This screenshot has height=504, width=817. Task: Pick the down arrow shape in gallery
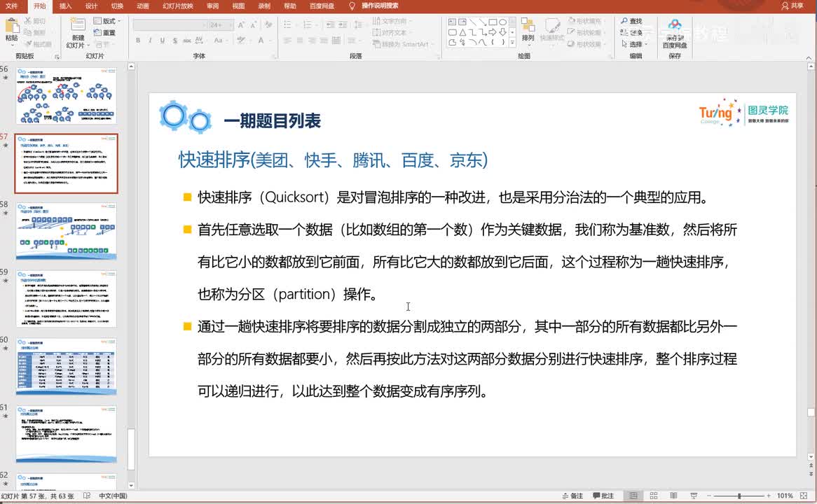click(x=502, y=32)
